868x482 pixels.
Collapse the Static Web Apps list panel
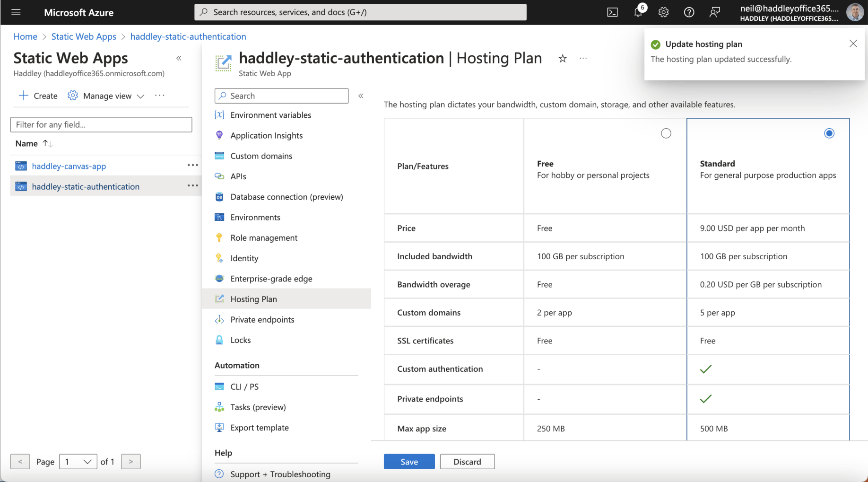point(179,58)
